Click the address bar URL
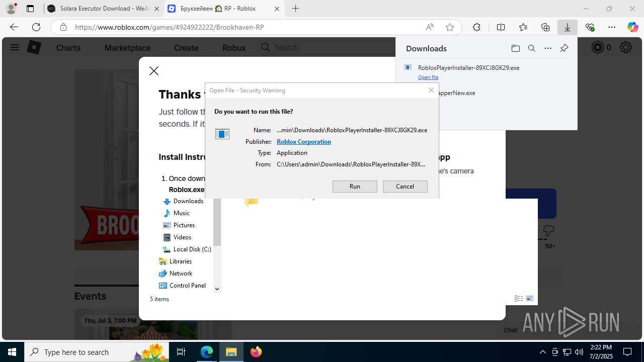The height and width of the screenshot is (362, 644). [x=170, y=27]
